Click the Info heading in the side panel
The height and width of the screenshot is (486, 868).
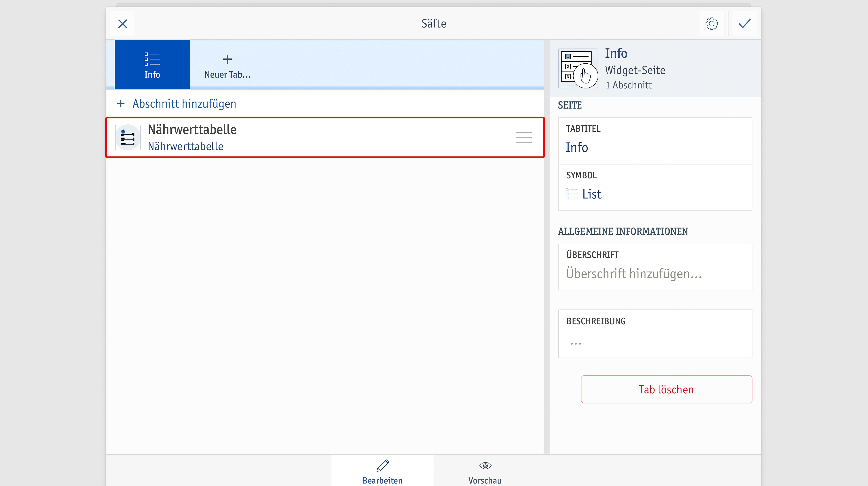click(616, 53)
